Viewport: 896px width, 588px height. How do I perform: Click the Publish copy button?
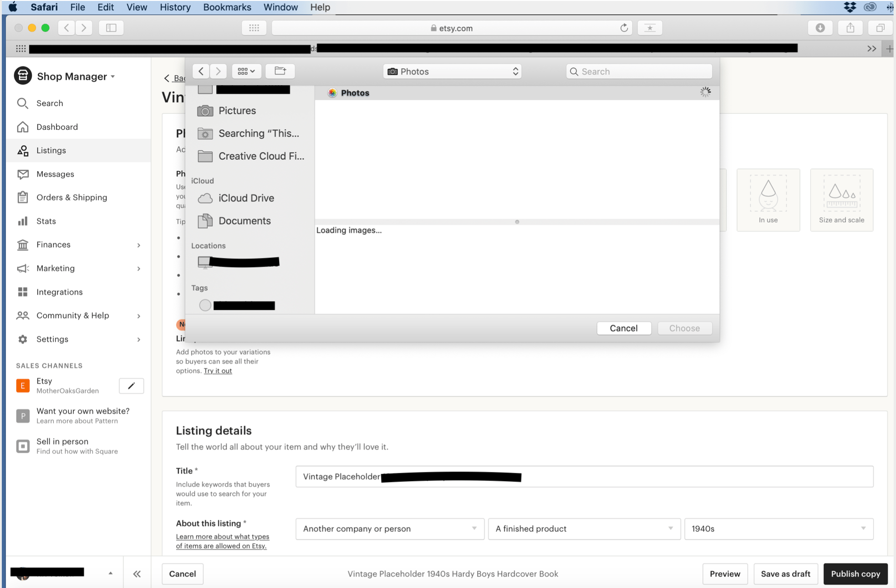(x=855, y=573)
